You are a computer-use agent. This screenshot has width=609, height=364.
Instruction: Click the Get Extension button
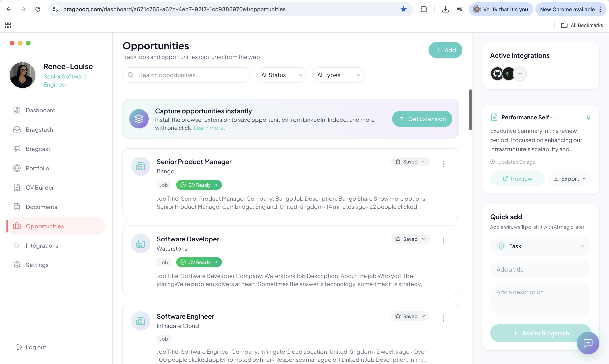pos(422,119)
